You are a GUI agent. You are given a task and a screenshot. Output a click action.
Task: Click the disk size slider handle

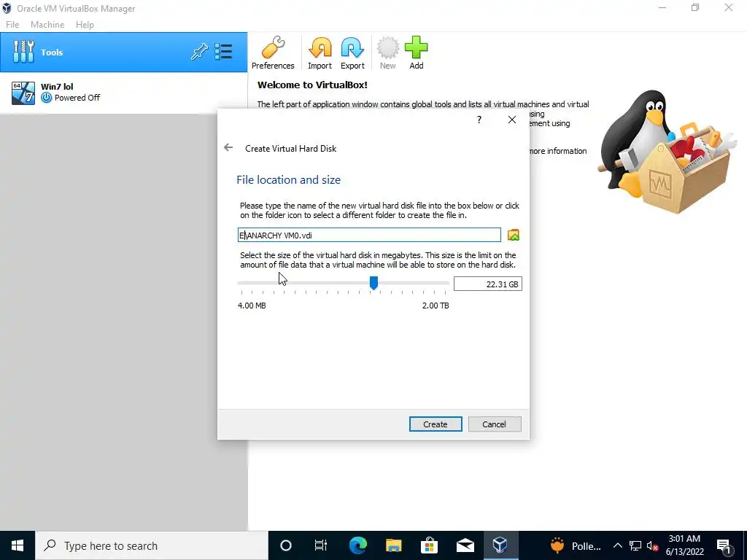374,283
